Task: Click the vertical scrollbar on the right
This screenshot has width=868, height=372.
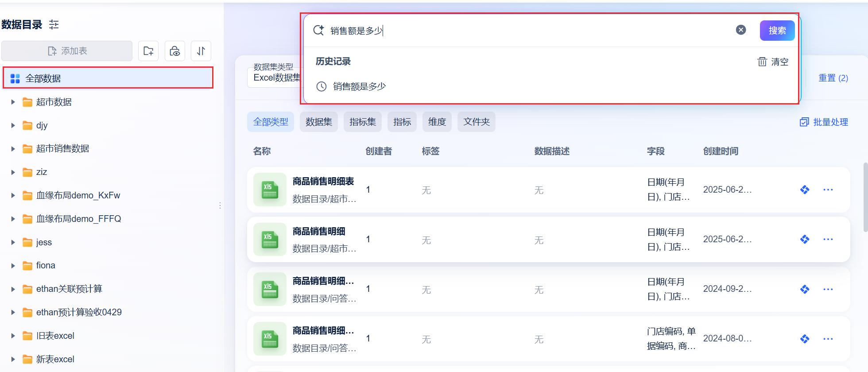Action: (865, 197)
